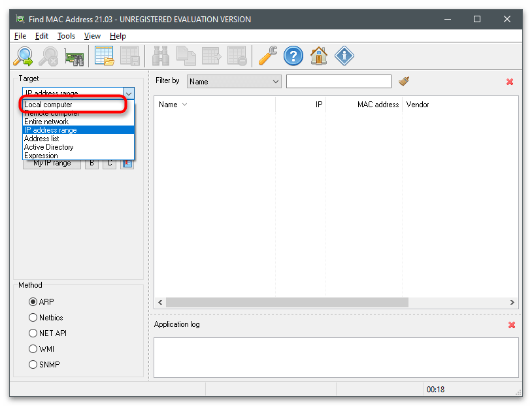Screen dimensions: 532x406
Task: Select the WMI method radio button
Action: 33,348
